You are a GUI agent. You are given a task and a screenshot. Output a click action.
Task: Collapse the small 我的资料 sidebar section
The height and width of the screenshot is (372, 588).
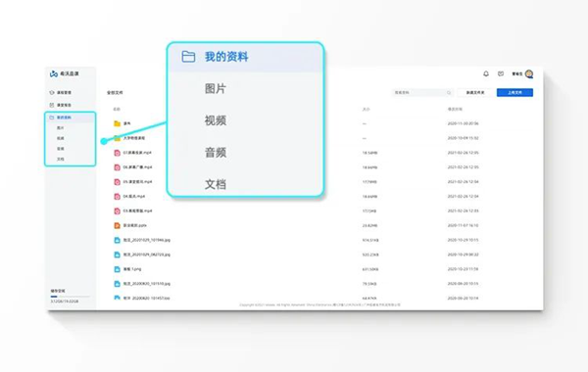pyautogui.click(x=71, y=117)
